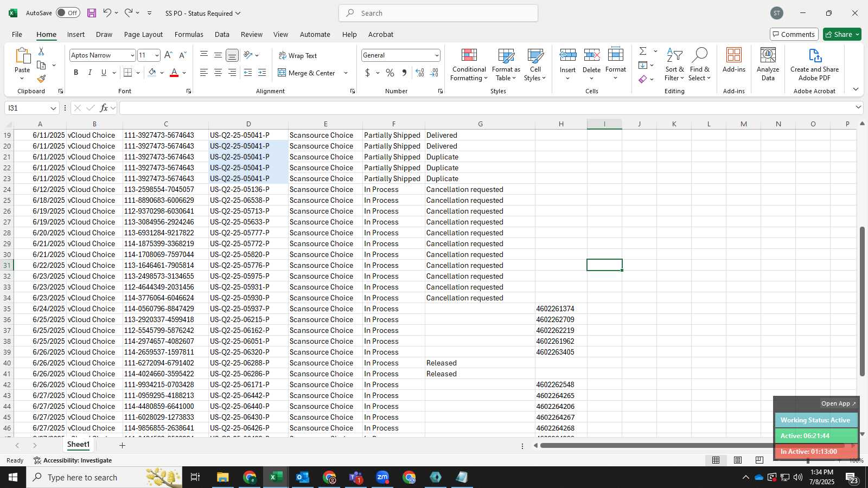
Task: Click Decrease Decimal icon
Action: [434, 73]
